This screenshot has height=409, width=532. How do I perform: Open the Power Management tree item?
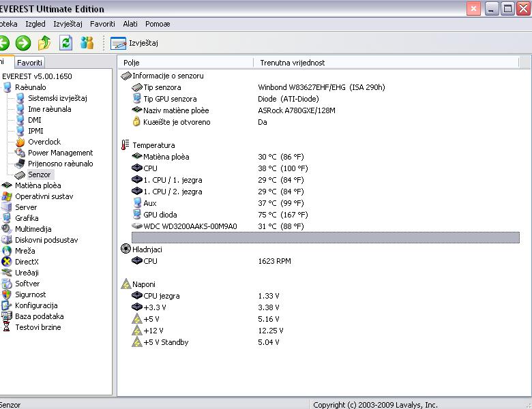60,153
